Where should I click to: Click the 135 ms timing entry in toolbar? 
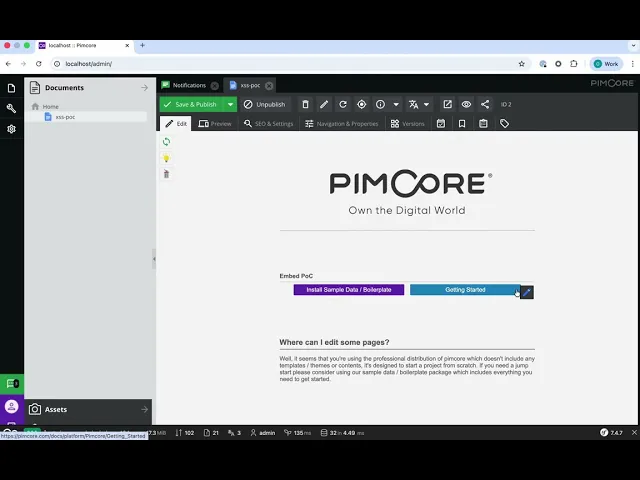pos(298,433)
